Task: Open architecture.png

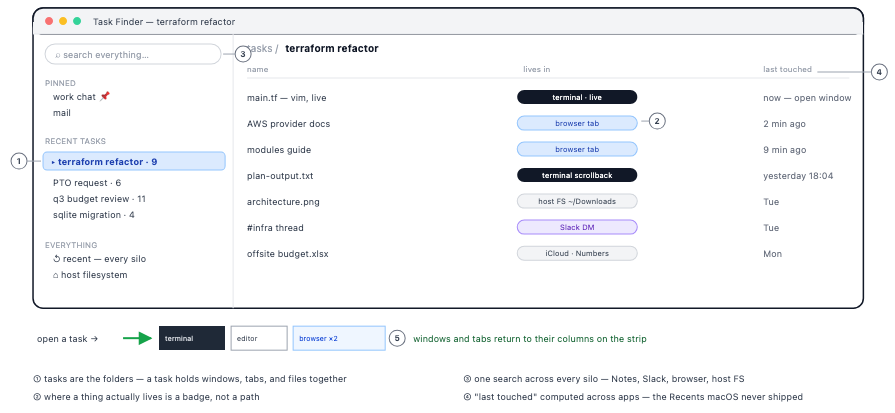Action: [283, 202]
